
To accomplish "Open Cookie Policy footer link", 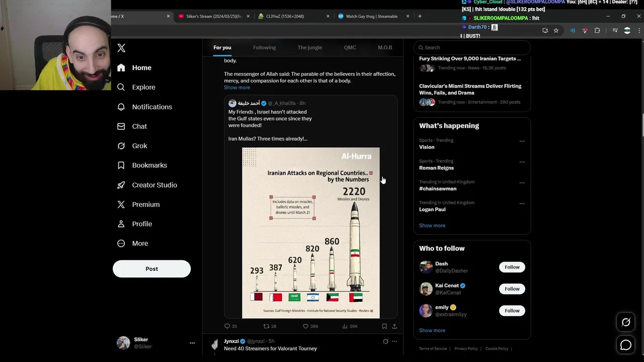I will point(497,348).
